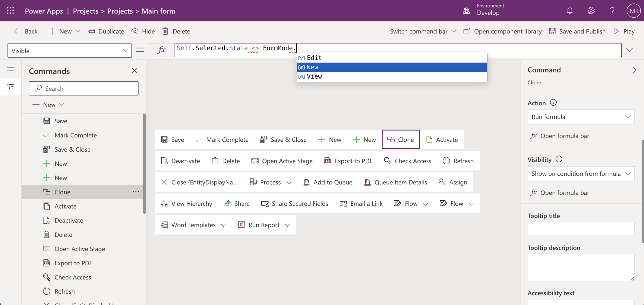This screenshot has width=644, height=305.
Task: Select Mark Complete in the commands tree
Action: tap(75, 135)
